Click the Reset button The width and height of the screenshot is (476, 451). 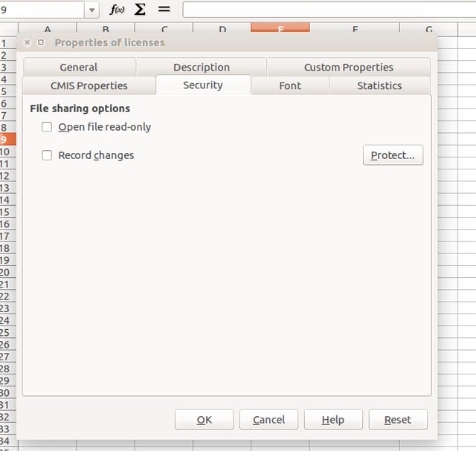point(398,420)
